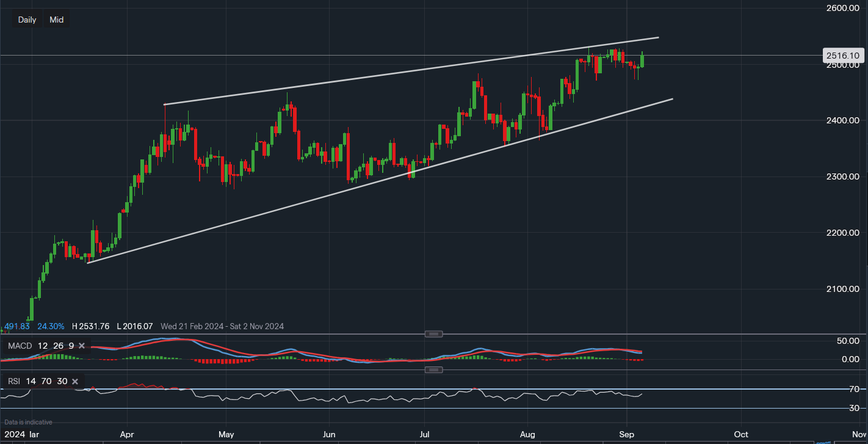Open the Mid price type selector
Image resolution: width=868 pixels, height=444 pixels.
[x=56, y=20]
